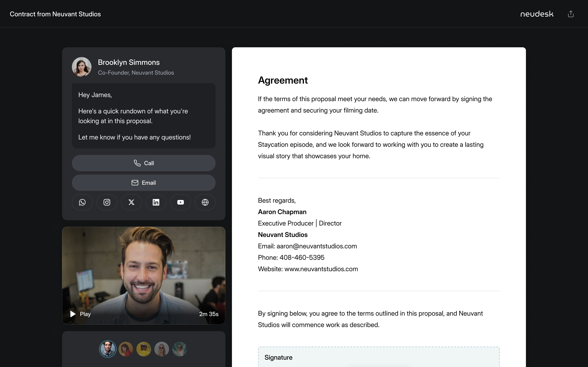Select the third team member avatar

tap(144, 349)
